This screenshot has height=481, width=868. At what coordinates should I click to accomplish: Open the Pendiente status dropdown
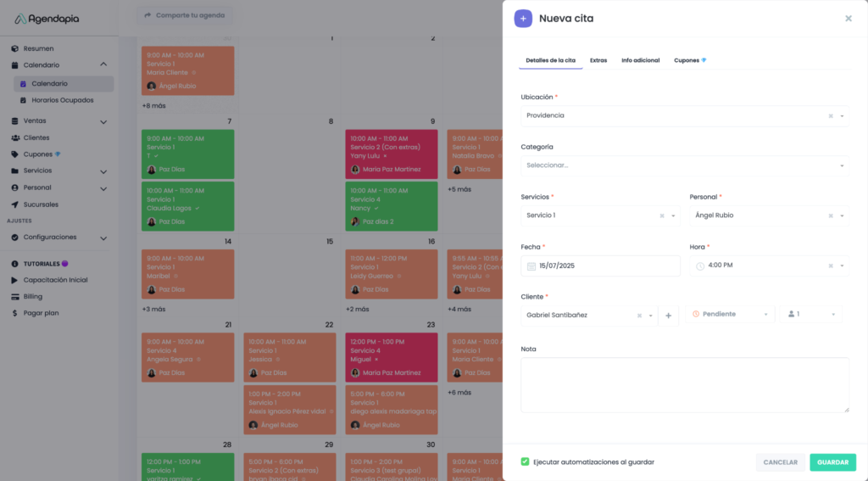pyautogui.click(x=729, y=315)
